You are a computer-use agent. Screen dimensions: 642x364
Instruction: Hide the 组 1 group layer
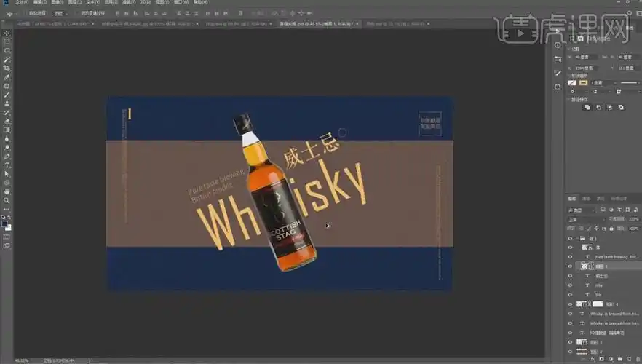point(570,238)
